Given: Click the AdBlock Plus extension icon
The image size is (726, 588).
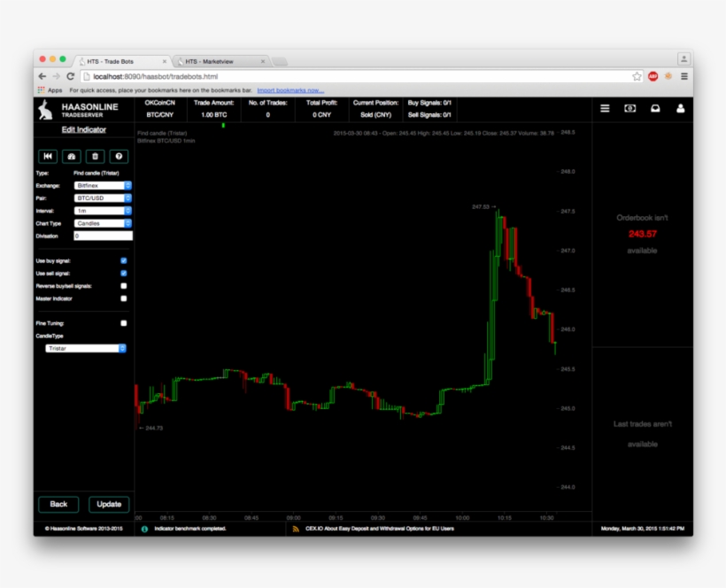Looking at the screenshot, I should (x=653, y=76).
